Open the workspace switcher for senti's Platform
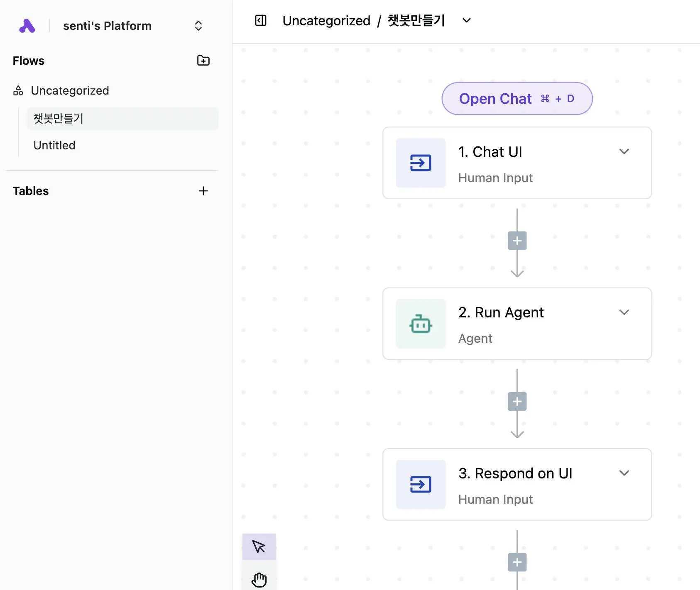Screen dimensions: 700x590 tap(198, 26)
